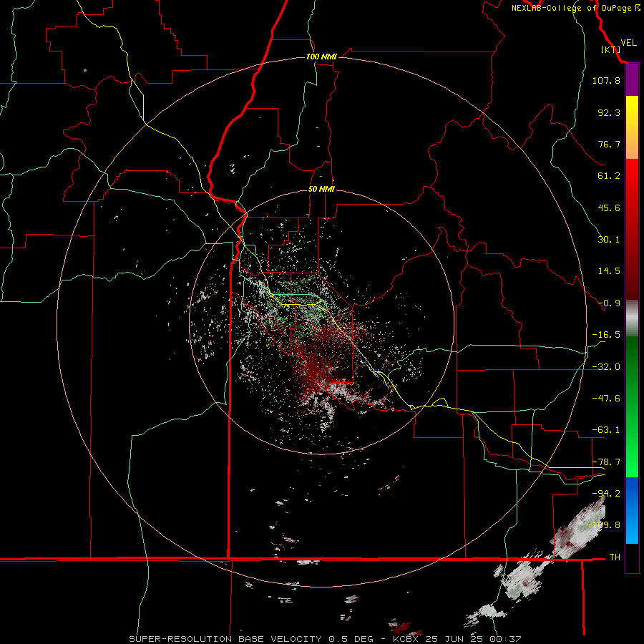Image resolution: width=644 pixels, height=644 pixels.
Task: Click the TH threshold label
Action: (615, 557)
